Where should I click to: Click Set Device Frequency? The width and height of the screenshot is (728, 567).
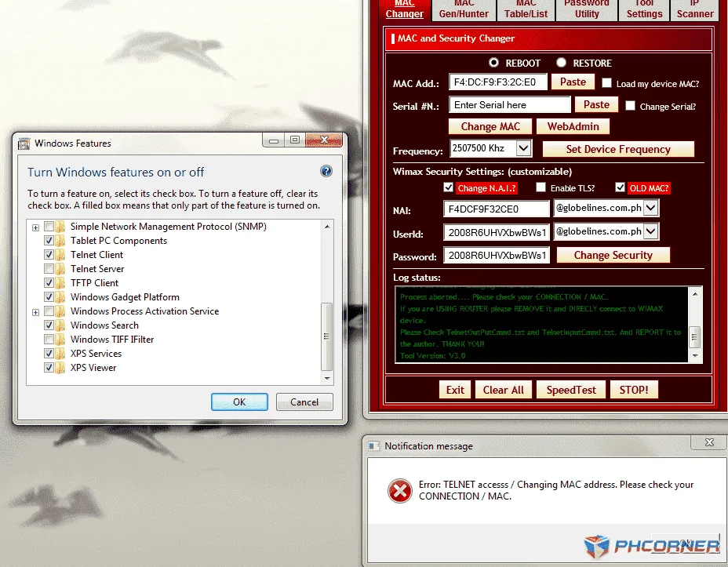point(618,150)
